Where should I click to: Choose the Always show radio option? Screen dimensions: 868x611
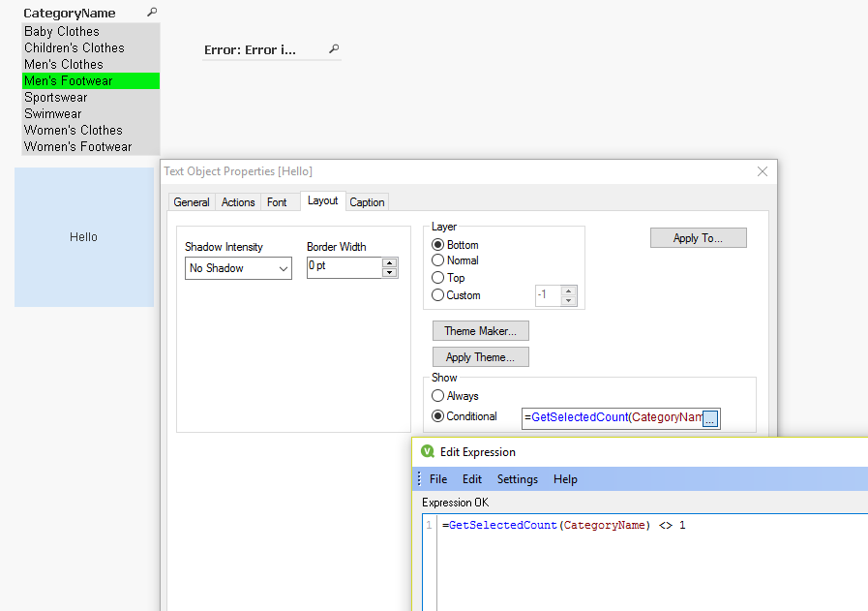(438, 396)
